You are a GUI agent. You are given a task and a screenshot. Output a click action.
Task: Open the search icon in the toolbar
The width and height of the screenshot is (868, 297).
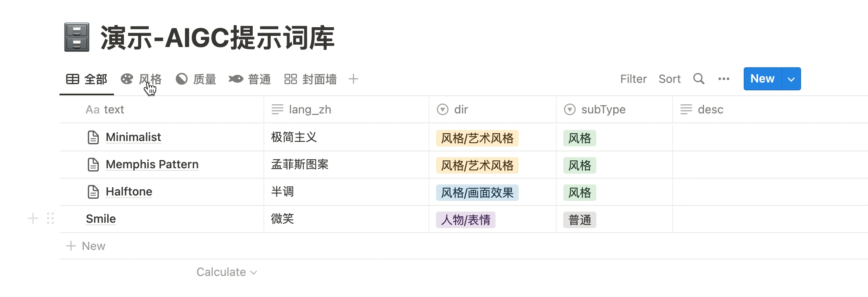click(699, 78)
